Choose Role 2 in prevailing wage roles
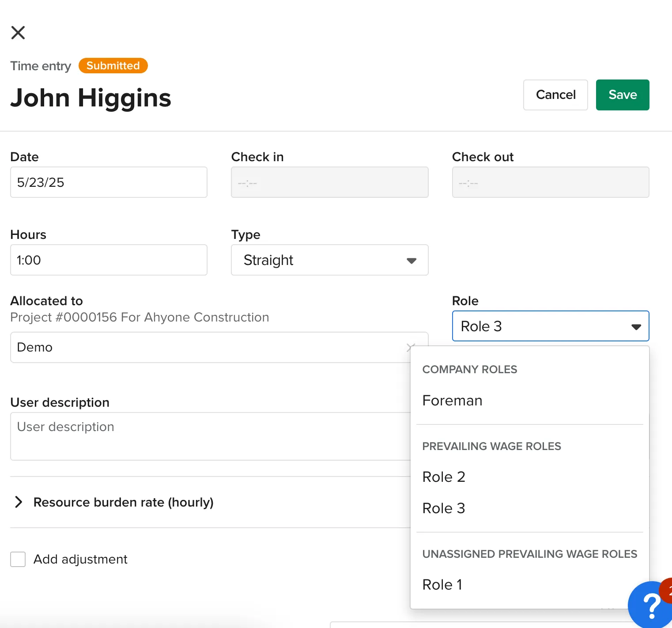This screenshot has width=672, height=628. tap(444, 477)
